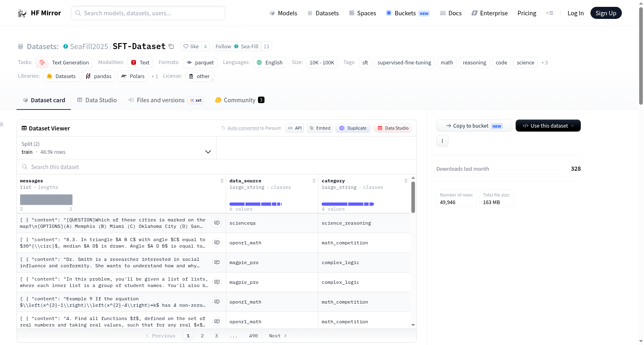Open Enterprise in the top navigation
This screenshot has height=345, width=644.
coord(489,13)
